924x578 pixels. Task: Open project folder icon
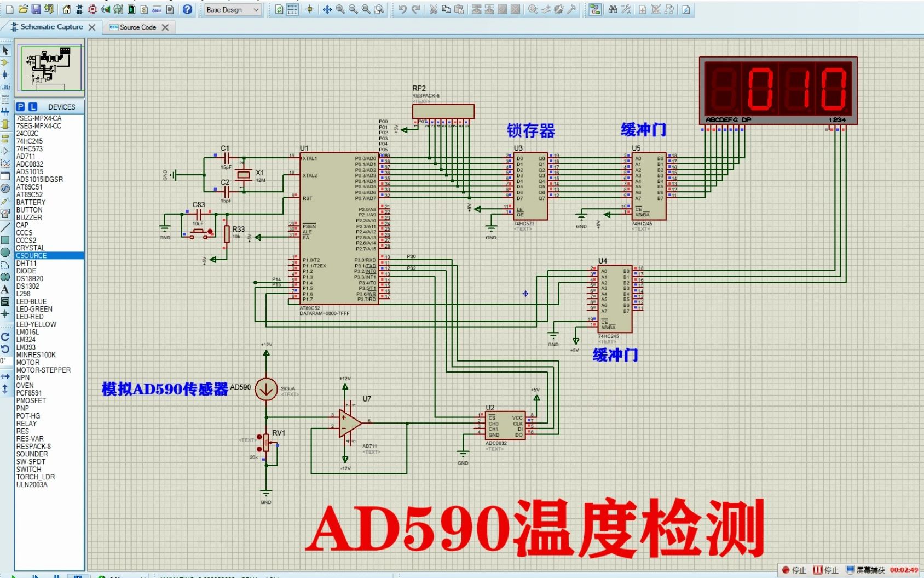(x=23, y=9)
